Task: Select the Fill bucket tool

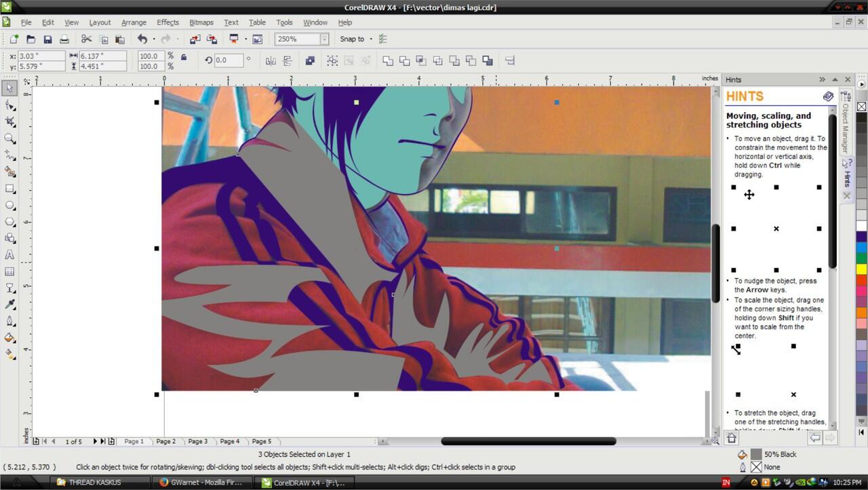Action: (9, 337)
